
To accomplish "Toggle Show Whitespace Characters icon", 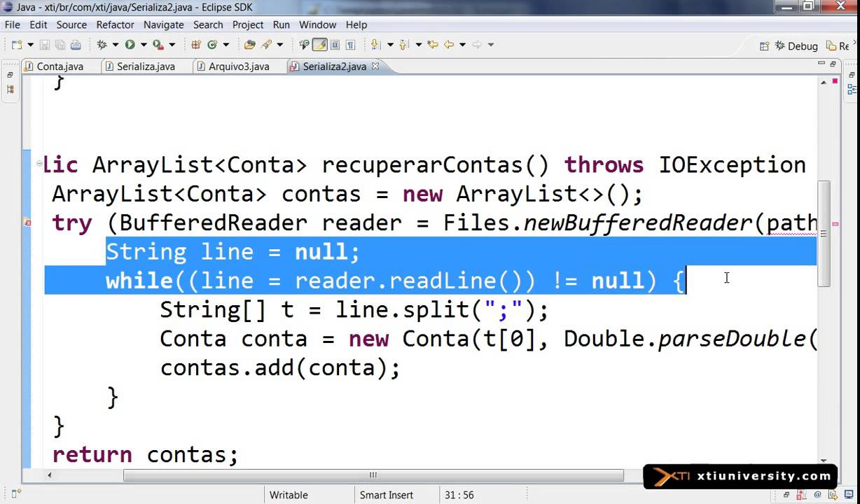I will pos(350,45).
